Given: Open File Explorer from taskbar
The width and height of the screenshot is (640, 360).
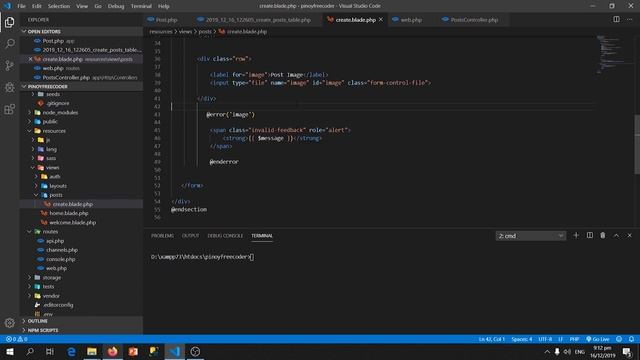Looking at the screenshot, I should (x=92, y=351).
